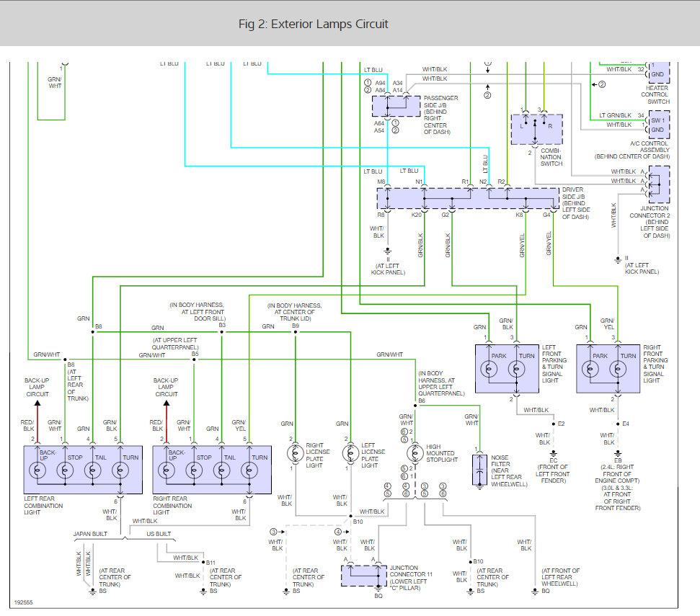Screen dimensions: 700x616
Task: Click the 'RIGHT REAR COMBINATION LIGHT' label
Action: pyautogui.click(x=172, y=505)
